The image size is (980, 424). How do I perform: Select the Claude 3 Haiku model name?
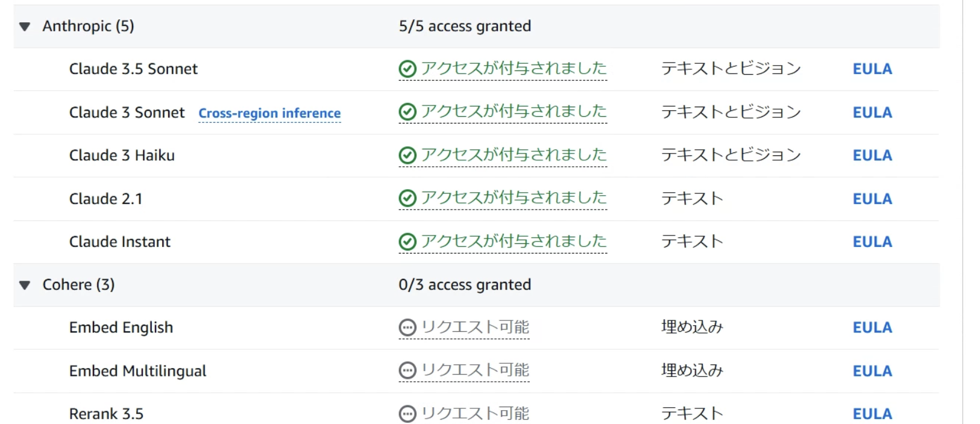(122, 155)
